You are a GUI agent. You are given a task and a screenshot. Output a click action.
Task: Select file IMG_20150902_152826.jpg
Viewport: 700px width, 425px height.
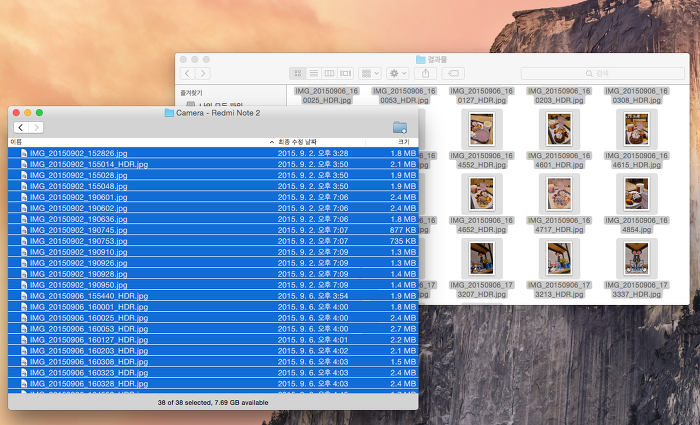[x=213, y=153]
